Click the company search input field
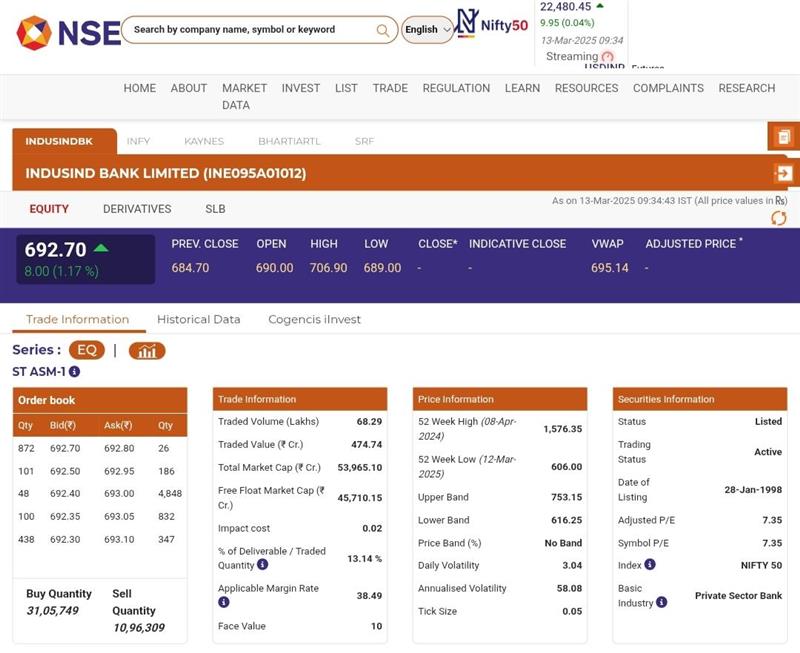The width and height of the screenshot is (800, 653). pyautogui.click(x=250, y=30)
